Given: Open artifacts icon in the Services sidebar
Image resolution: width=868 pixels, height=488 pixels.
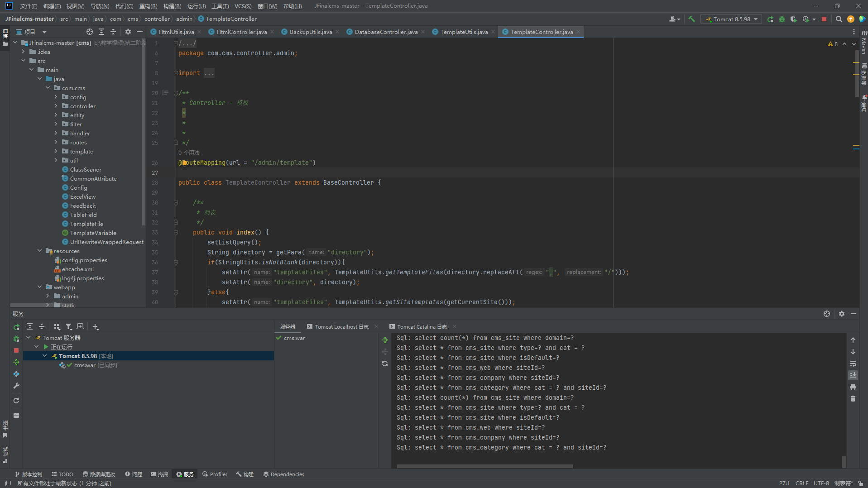Looking at the screenshot, I should tap(16, 374).
